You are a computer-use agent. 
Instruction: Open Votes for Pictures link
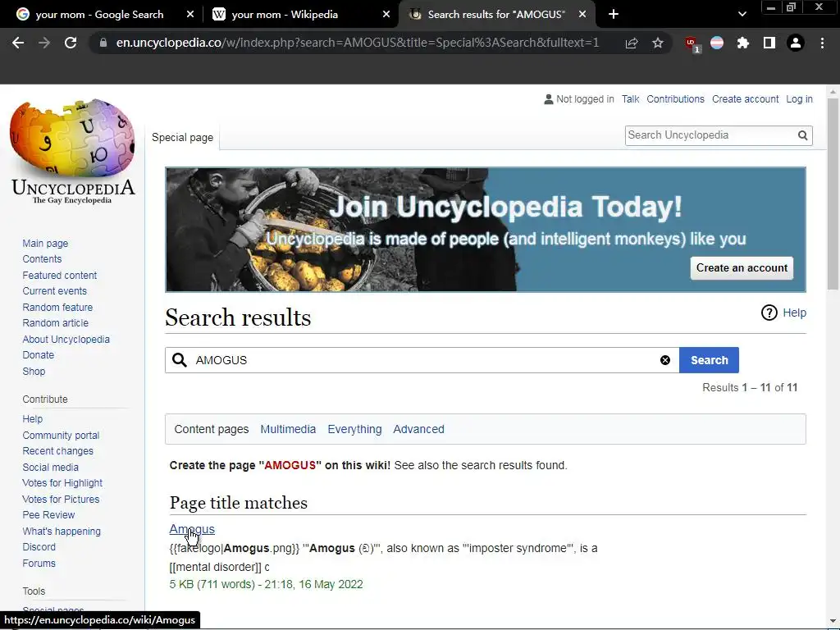[x=61, y=500]
